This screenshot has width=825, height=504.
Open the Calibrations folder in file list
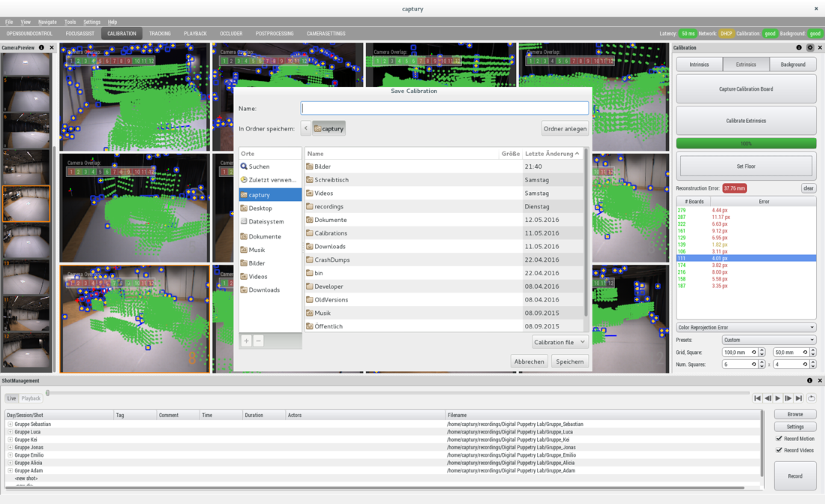point(330,233)
